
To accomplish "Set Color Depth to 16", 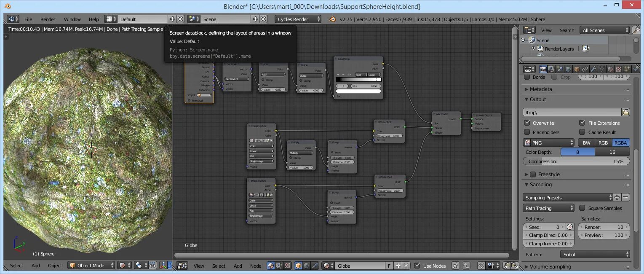I will [x=612, y=152].
